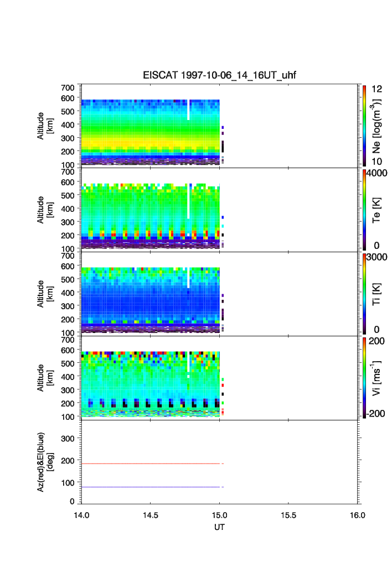Click the 3000 maximum on Ti color bar
The height and width of the screenshot is (588, 392).
(x=377, y=257)
